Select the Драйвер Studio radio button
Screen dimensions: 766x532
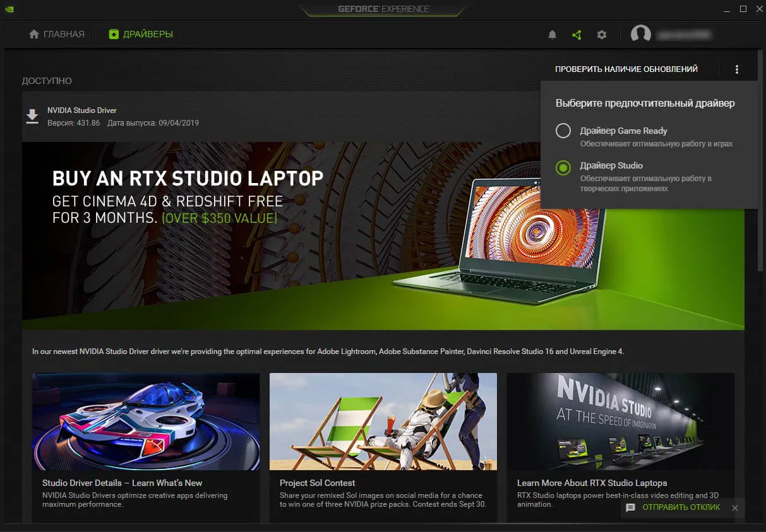pos(563,168)
